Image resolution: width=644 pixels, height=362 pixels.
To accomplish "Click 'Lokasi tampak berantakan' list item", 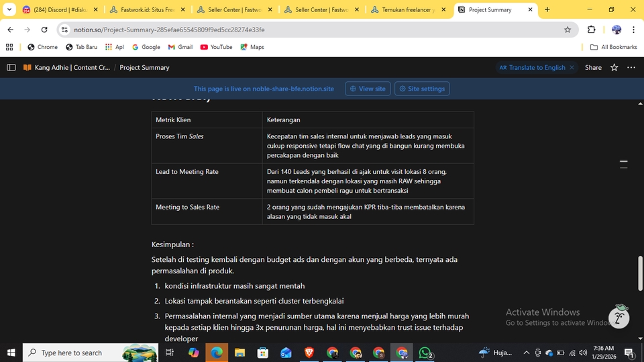I will coord(254,301).
